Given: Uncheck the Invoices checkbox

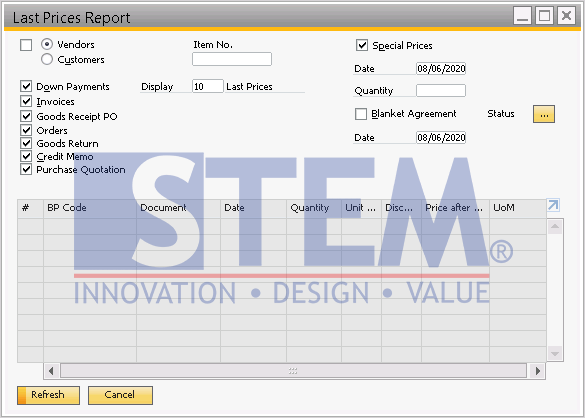Looking at the screenshot, I should [26, 101].
